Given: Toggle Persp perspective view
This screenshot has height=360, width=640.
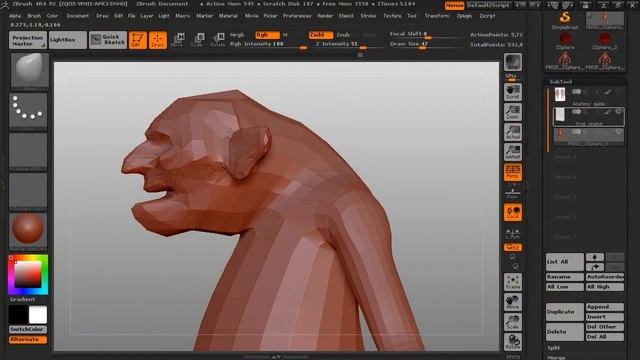Looking at the screenshot, I should coord(513,172).
